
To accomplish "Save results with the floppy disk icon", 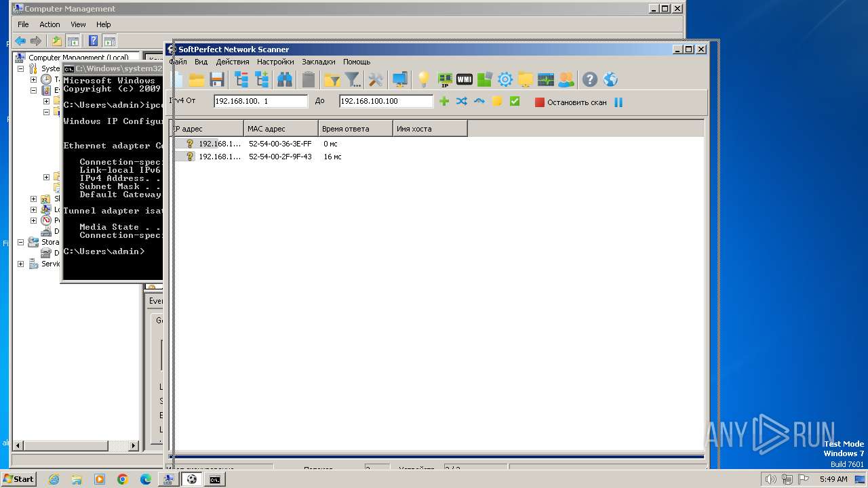I will pos(217,80).
